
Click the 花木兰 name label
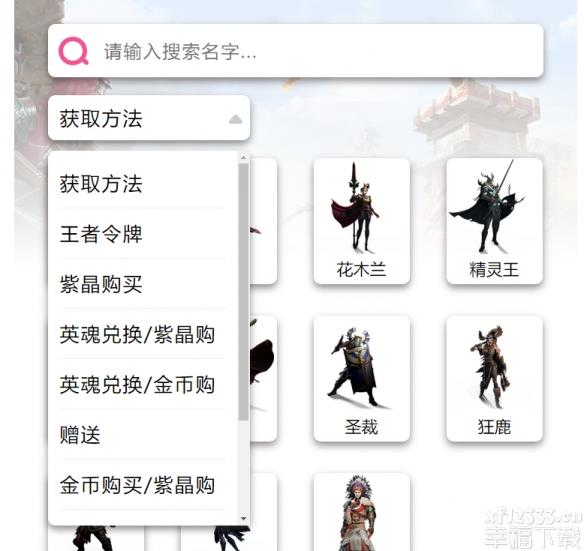(x=361, y=269)
